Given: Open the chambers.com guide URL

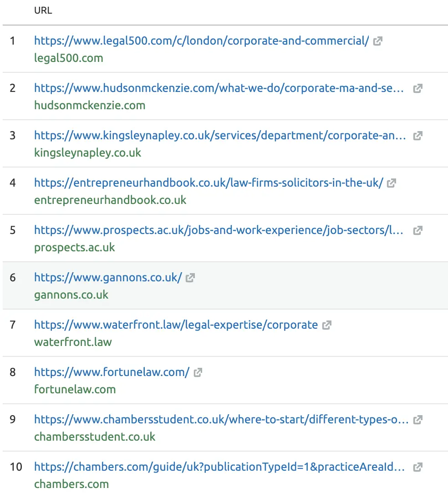Looking at the screenshot, I should 219,467.
